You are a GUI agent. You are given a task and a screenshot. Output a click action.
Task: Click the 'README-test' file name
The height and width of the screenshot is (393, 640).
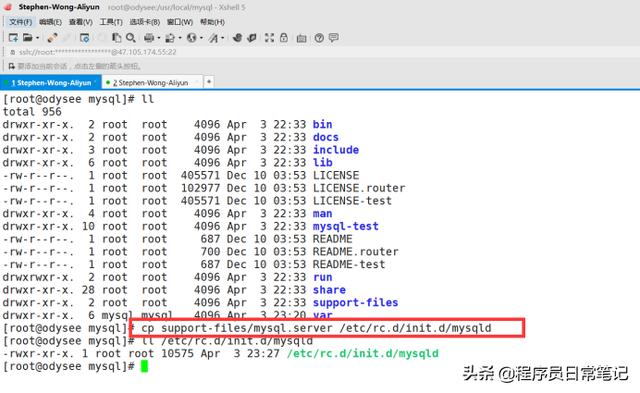(349, 264)
